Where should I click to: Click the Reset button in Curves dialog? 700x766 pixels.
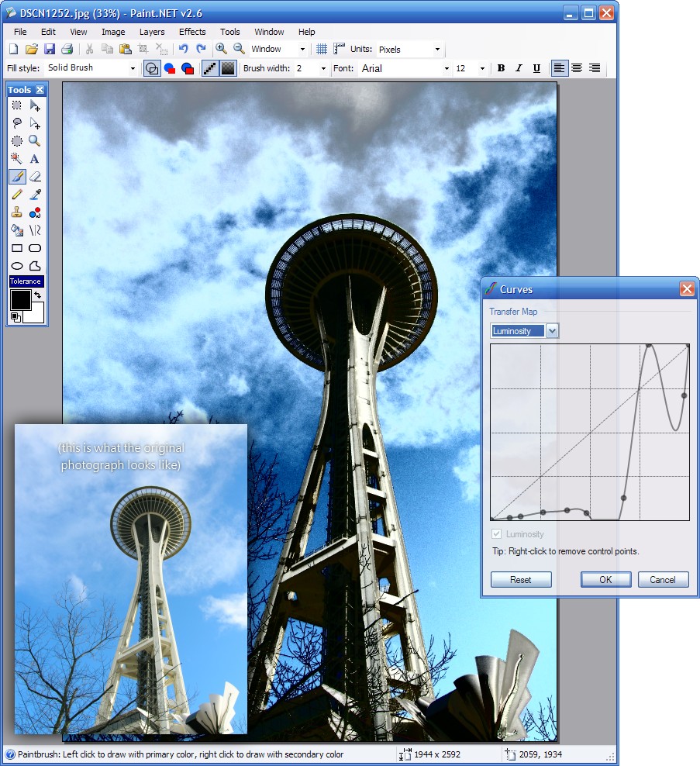pyautogui.click(x=521, y=579)
